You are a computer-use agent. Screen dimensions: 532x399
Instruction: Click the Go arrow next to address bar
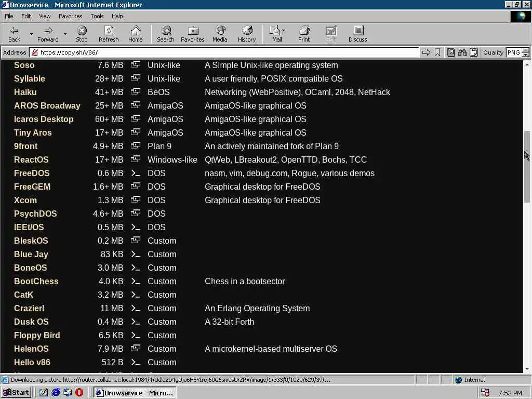pos(426,52)
